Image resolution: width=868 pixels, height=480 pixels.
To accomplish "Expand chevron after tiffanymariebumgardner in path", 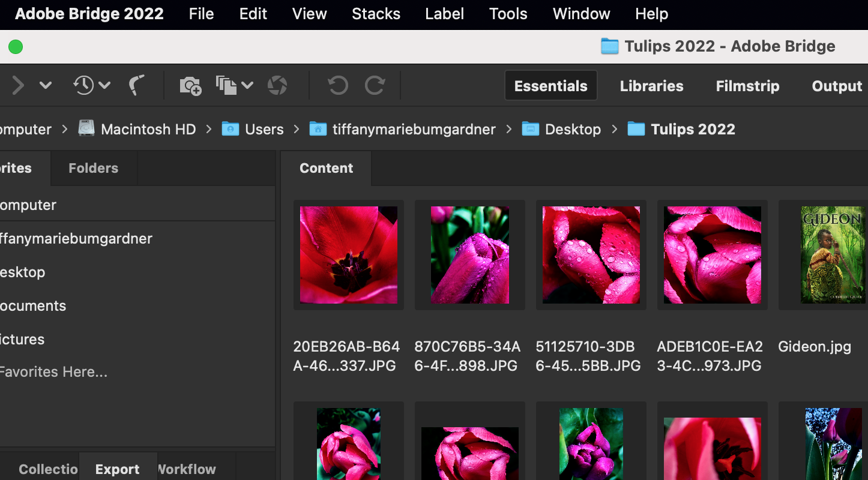I will tap(509, 129).
